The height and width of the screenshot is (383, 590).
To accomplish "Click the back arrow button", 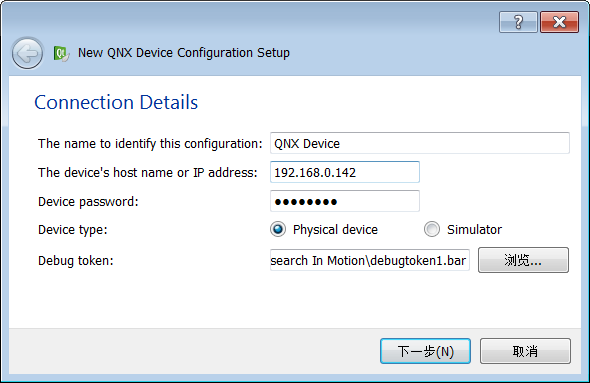I will 27,53.
